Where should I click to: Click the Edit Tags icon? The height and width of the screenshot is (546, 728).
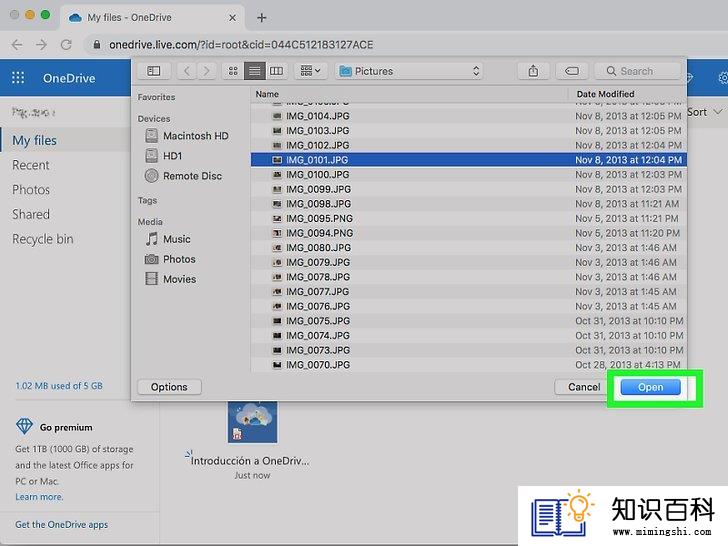(572, 71)
